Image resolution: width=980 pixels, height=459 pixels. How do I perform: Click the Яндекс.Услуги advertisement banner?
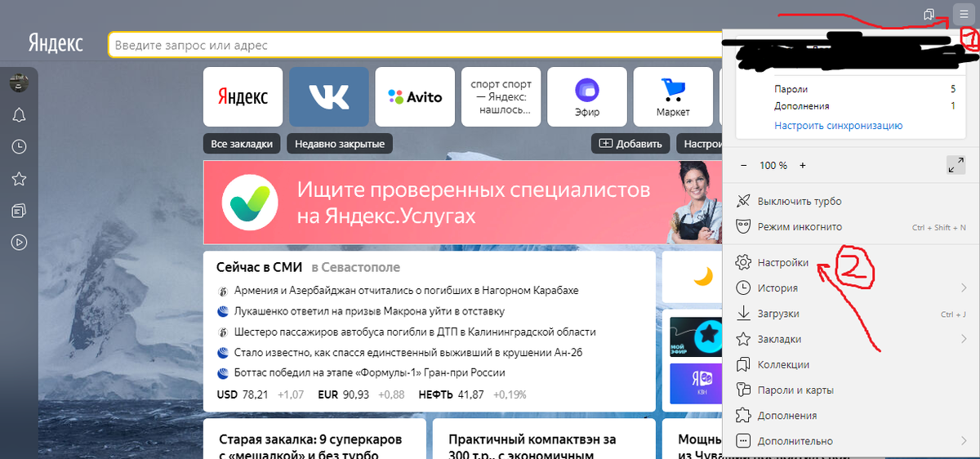463,203
